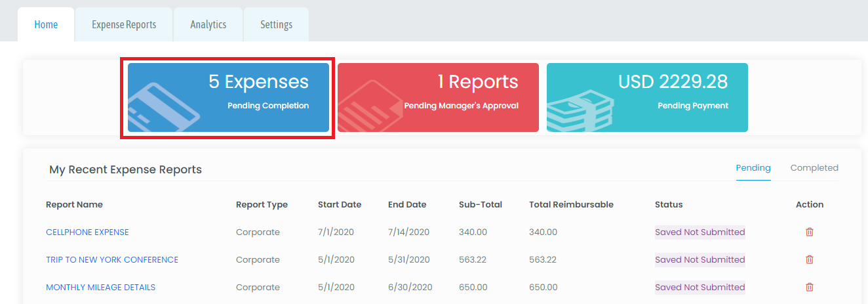Click the End Date column header
The height and width of the screenshot is (304, 868).
click(x=407, y=204)
